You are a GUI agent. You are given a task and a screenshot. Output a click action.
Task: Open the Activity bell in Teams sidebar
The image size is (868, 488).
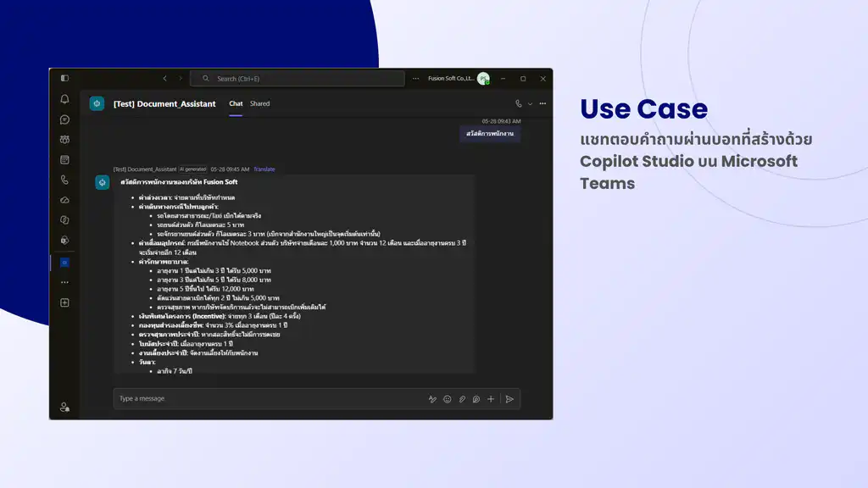pyautogui.click(x=64, y=100)
